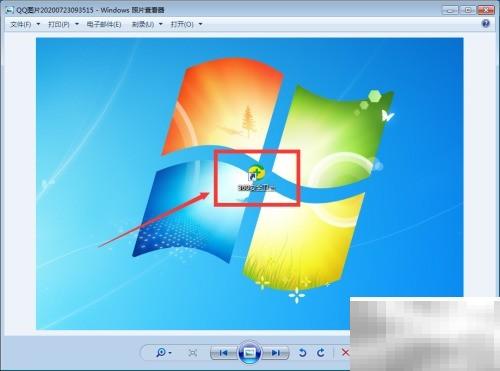Rotate the image counterclockwise
This screenshot has width=500, height=371.
coord(302,352)
